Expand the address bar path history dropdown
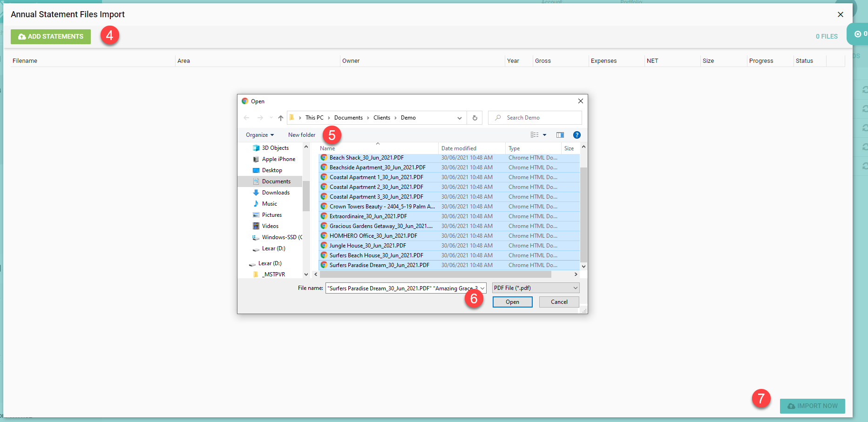The image size is (868, 422). coord(459,118)
